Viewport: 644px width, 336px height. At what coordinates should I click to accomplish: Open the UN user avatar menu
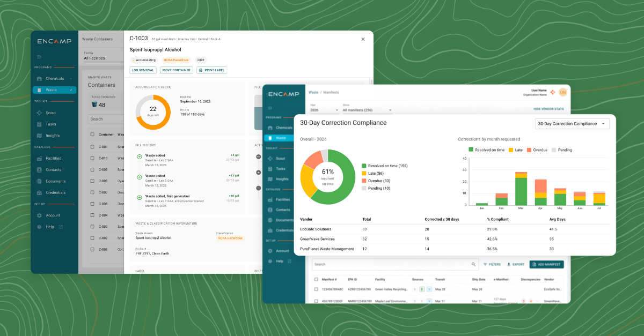click(562, 92)
